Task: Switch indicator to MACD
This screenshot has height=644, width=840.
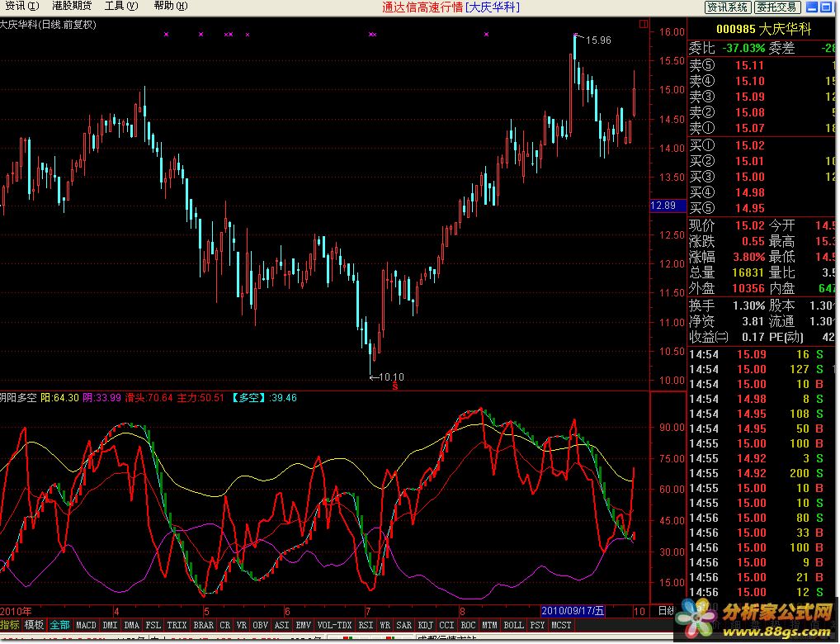Action: click(x=87, y=625)
